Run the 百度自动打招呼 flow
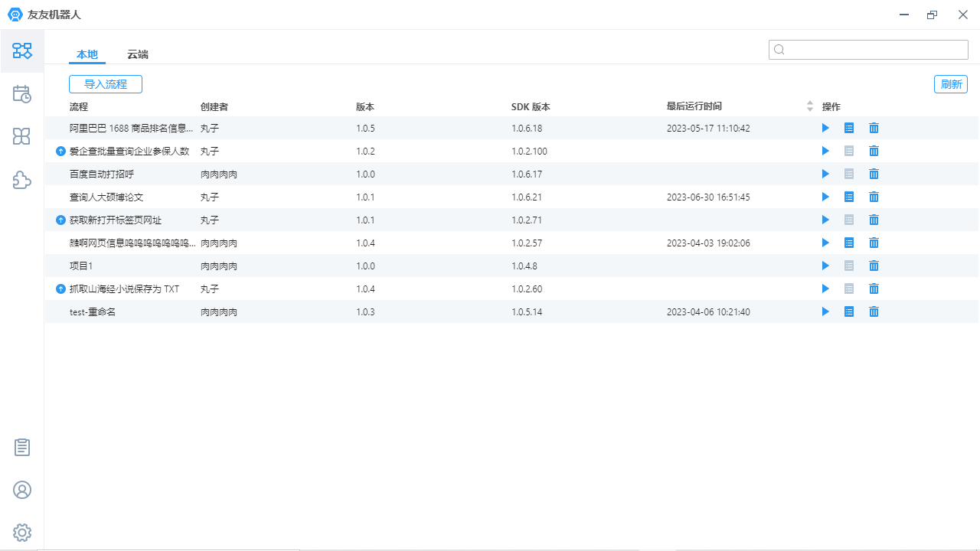980x551 pixels. [825, 174]
